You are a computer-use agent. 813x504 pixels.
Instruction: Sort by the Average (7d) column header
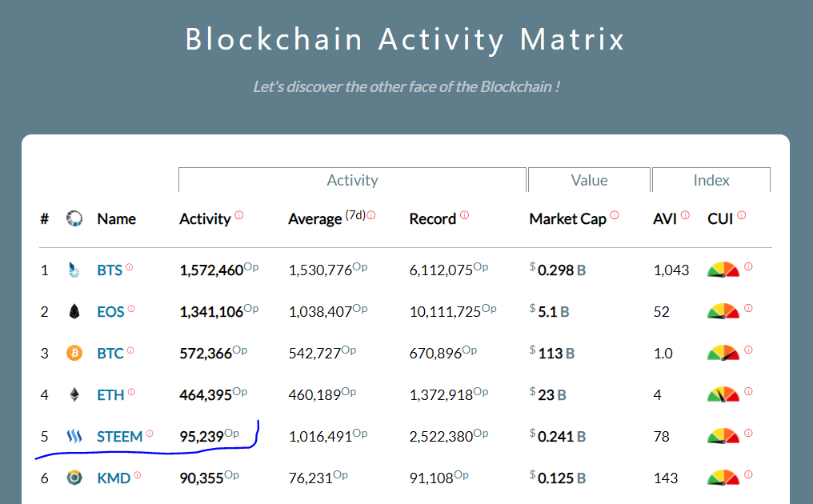click(x=315, y=219)
